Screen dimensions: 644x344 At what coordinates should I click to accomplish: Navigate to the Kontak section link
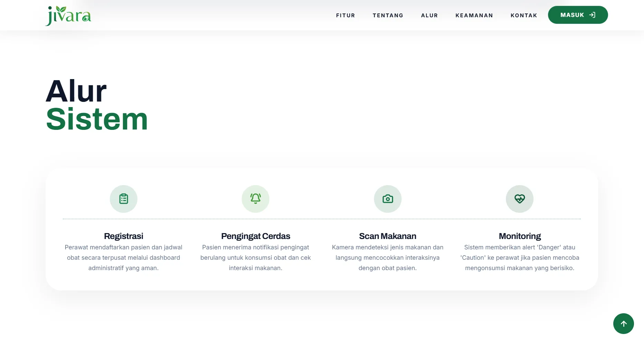click(524, 16)
